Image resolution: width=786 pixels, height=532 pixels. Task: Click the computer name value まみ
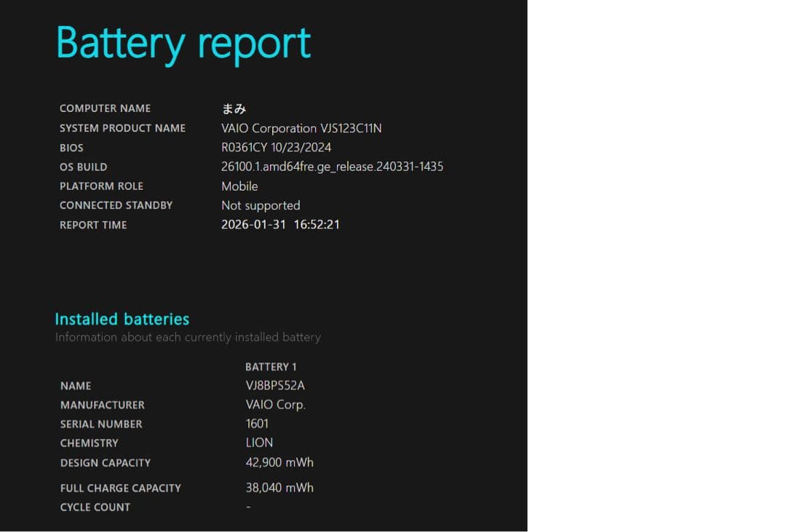(234, 108)
